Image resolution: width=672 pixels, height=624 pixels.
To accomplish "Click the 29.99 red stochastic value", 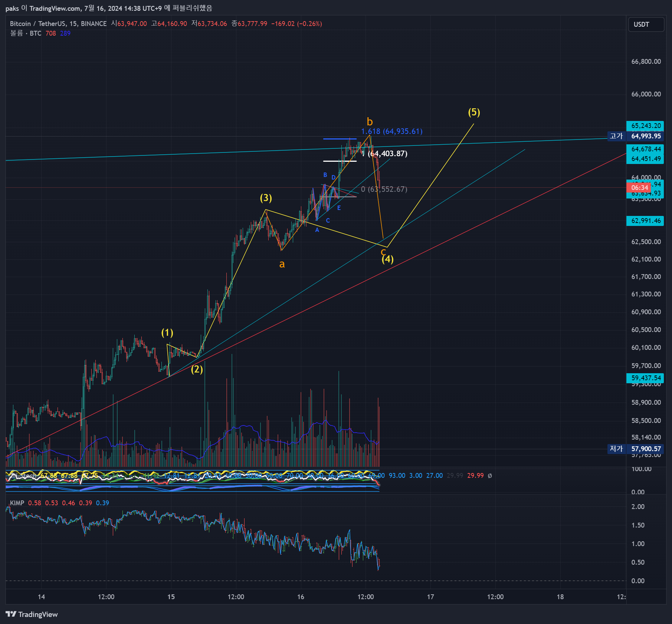I will point(475,476).
